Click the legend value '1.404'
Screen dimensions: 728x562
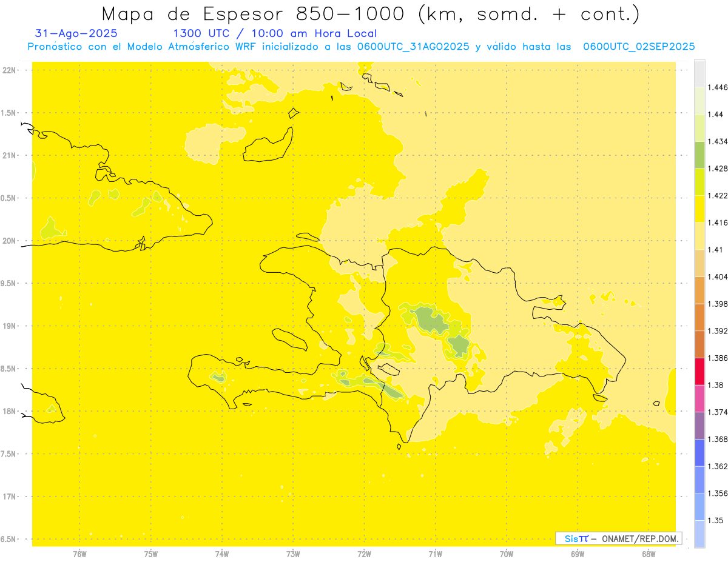(718, 276)
